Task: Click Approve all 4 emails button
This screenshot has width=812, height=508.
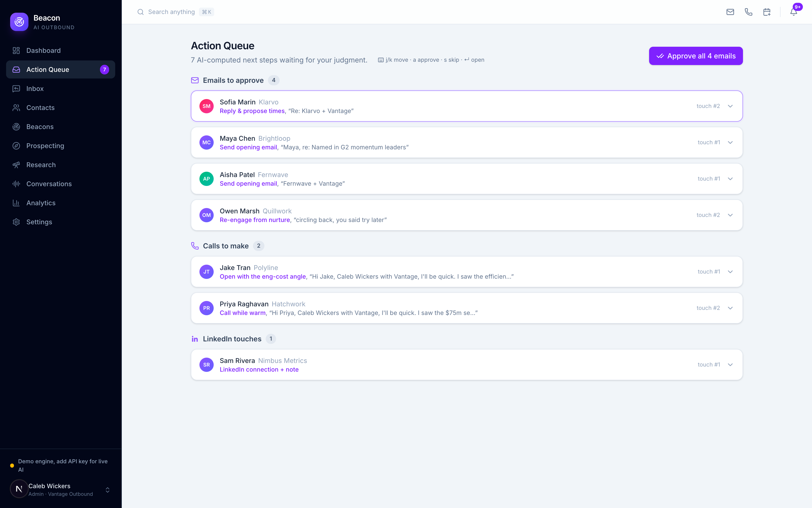Action: tap(696, 56)
